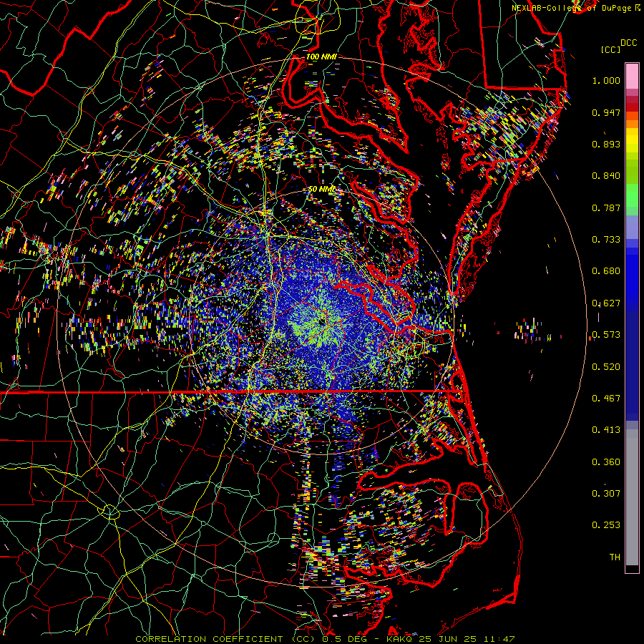644x644 pixels.
Task: Select the 0.787 legend value
Action: click(606, 208)
